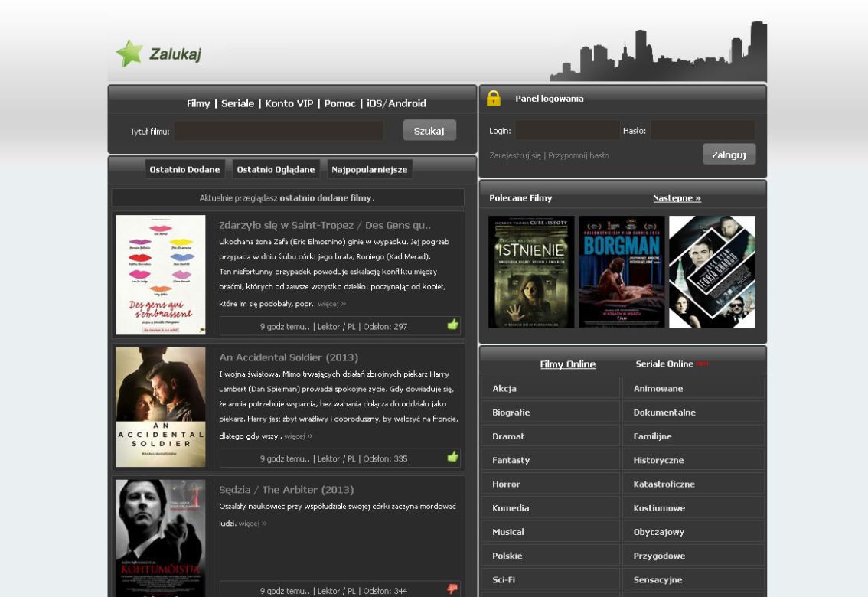This screenshot has width=868, height=597.
Task: Click 'Odsłon: 344' info text
Action: coord(385,591)
